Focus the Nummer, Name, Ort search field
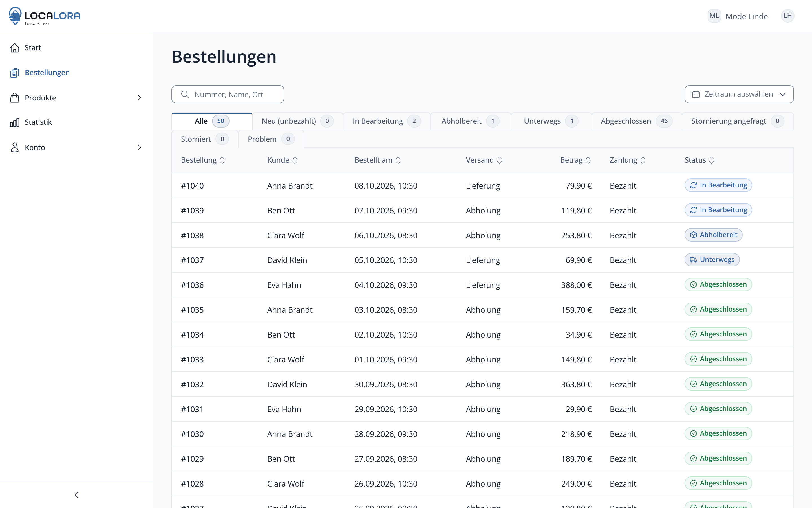 [x=228, y=95]
